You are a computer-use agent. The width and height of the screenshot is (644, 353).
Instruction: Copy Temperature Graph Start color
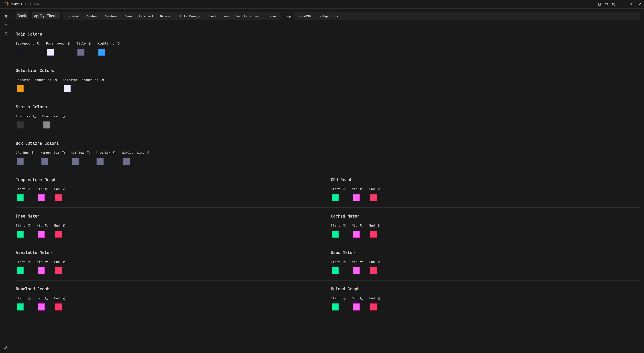coord(29,189)
